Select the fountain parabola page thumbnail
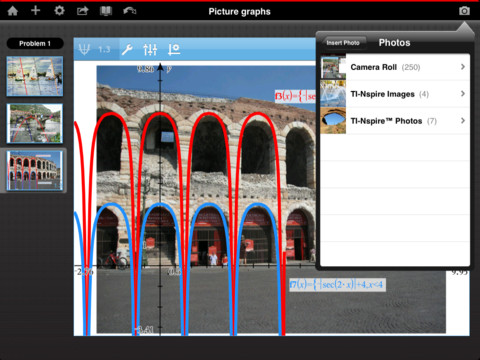This screenshot has width=480, height=360. click(35, 123)
